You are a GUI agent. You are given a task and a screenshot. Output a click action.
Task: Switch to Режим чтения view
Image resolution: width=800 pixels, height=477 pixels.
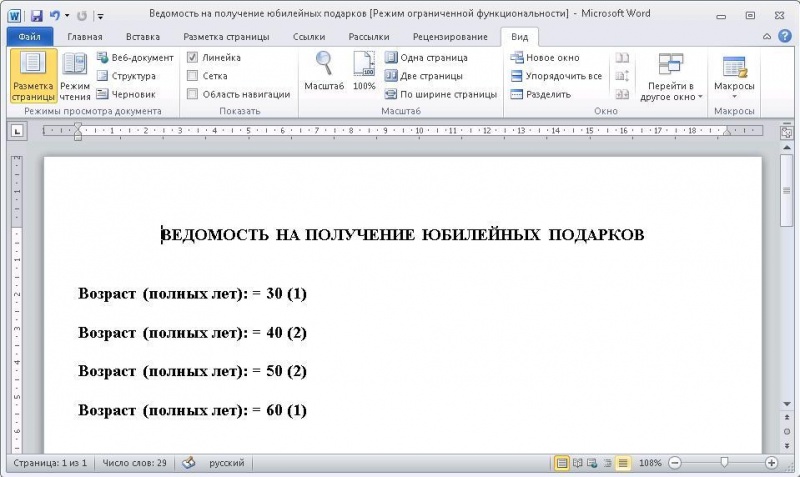pos(75,76)
